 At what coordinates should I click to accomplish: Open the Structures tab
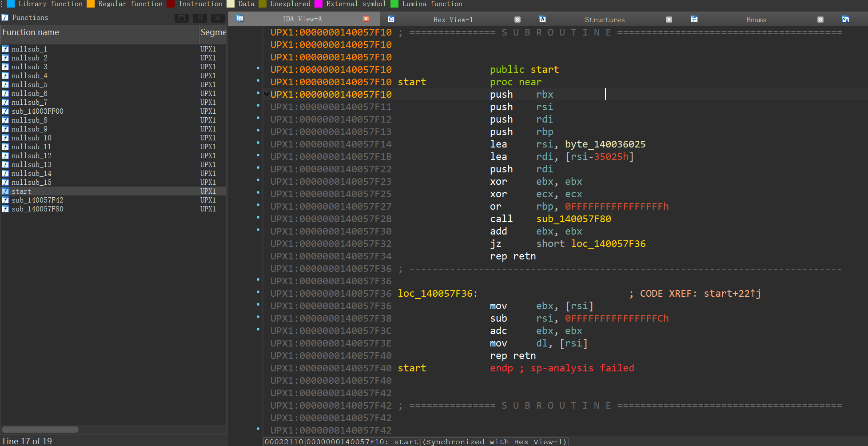coord(605,20)
